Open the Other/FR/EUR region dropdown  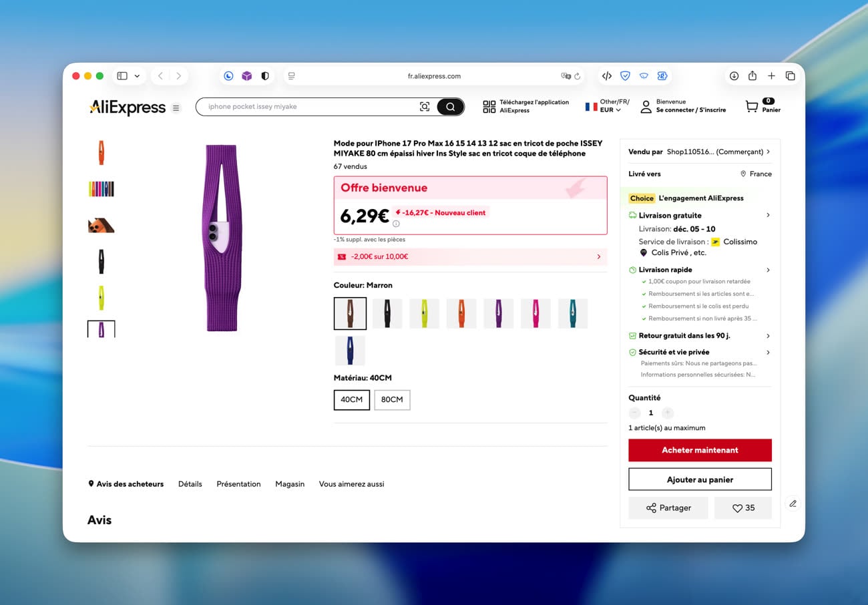pos(608,106)
